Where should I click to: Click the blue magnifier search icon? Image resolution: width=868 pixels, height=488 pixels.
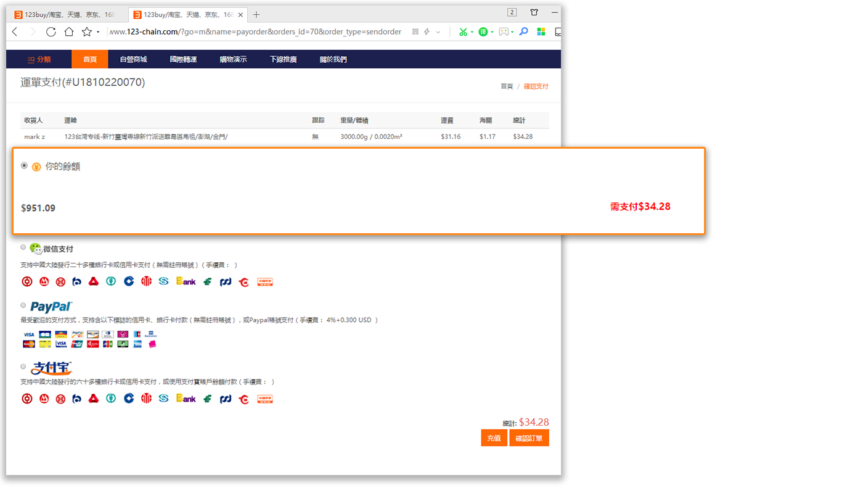click(523, 31)
